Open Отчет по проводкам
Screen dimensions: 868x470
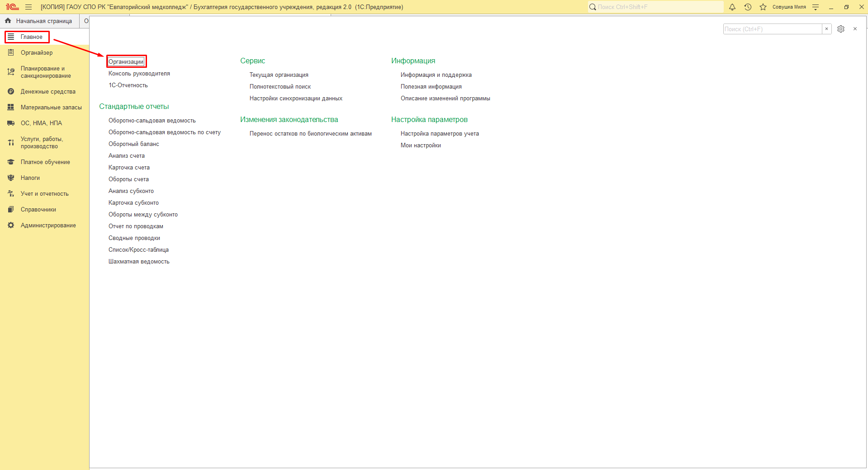[136, 226]
